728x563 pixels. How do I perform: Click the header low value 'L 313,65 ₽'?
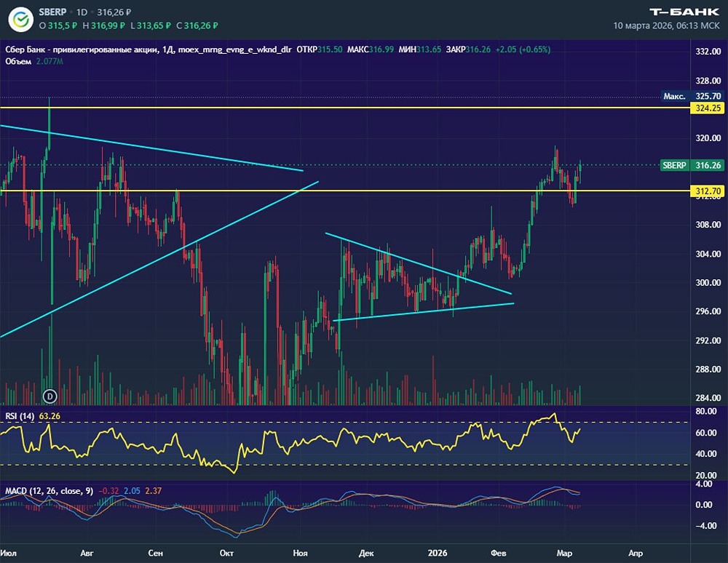151,26
